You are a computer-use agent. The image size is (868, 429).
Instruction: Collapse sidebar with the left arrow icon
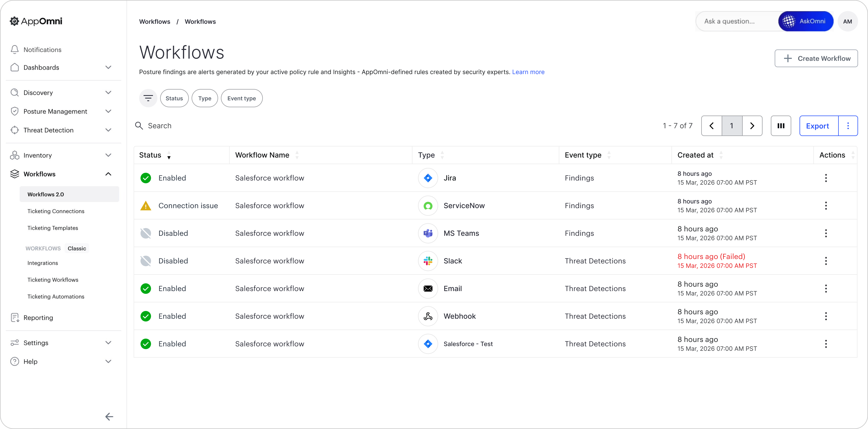109,417
